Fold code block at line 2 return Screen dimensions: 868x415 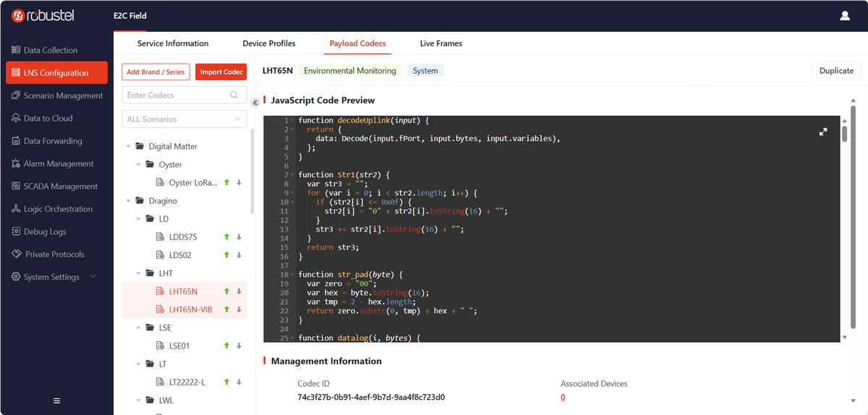pos(292,129)
